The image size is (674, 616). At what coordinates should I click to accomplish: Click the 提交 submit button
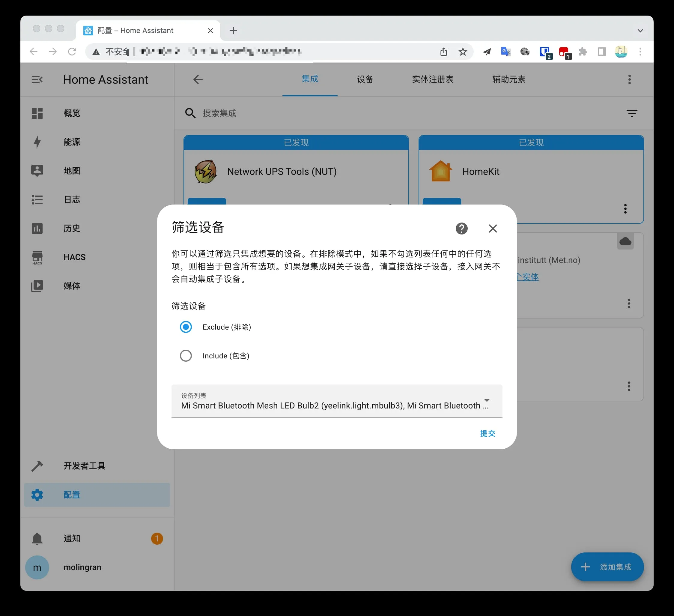point(487,433)
